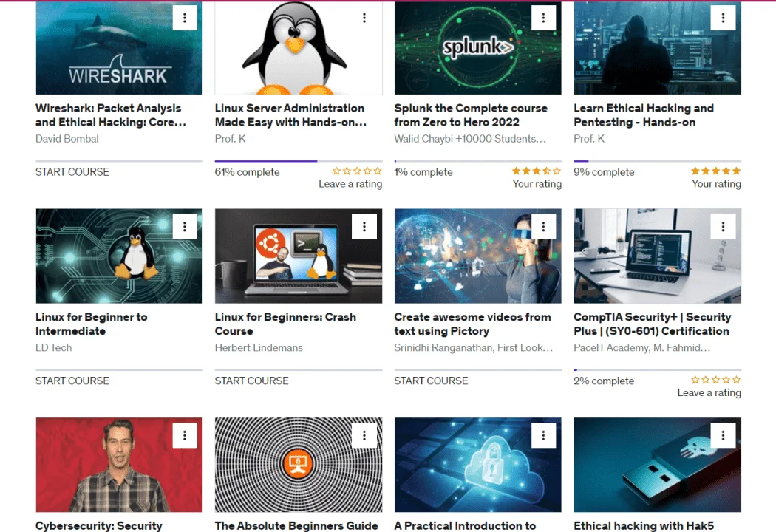Screen dimensions: 776x532
Task: Open title Wireshark: Packet Analysis and Ethical Hacking
Action: 111,115
